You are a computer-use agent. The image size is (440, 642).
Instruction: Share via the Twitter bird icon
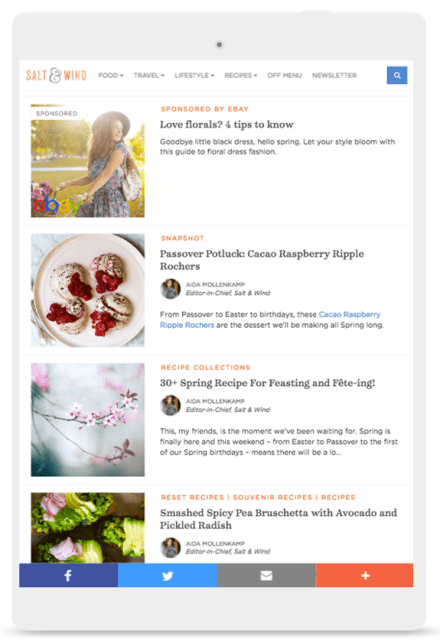[167, 575]
